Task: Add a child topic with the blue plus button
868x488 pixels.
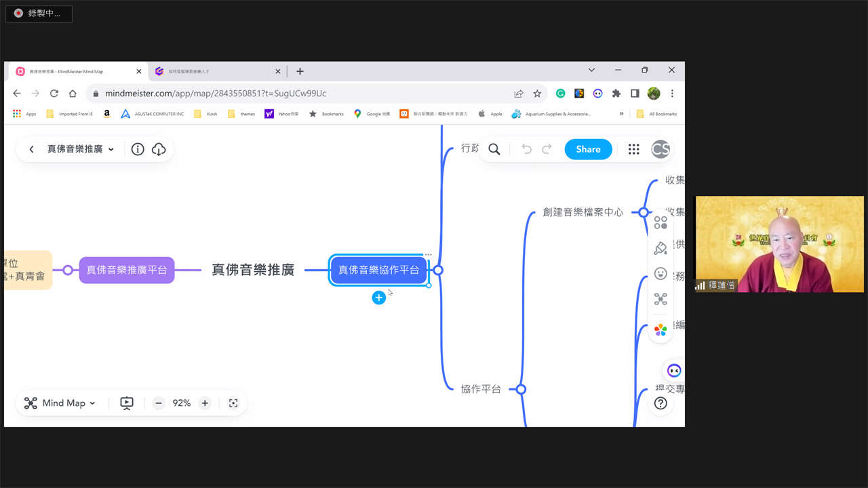Action: [x=378, y=298]
